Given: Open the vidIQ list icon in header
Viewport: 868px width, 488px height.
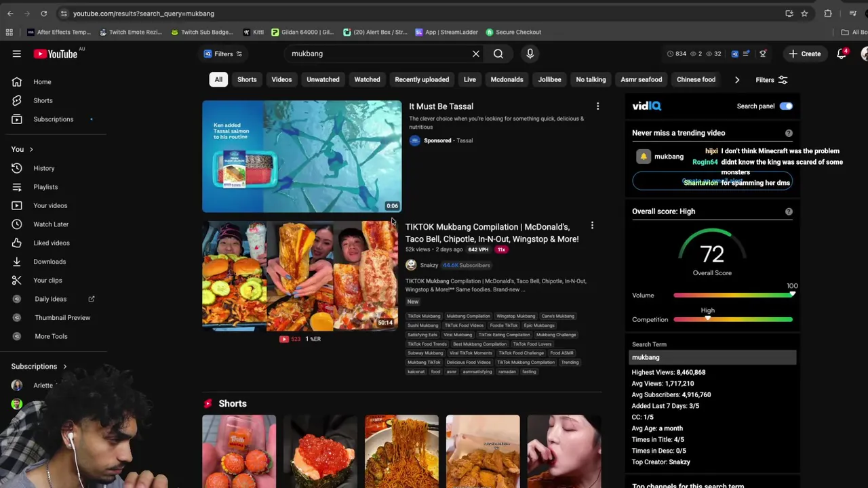Looking at the screenshot, I should pos(746,54).
